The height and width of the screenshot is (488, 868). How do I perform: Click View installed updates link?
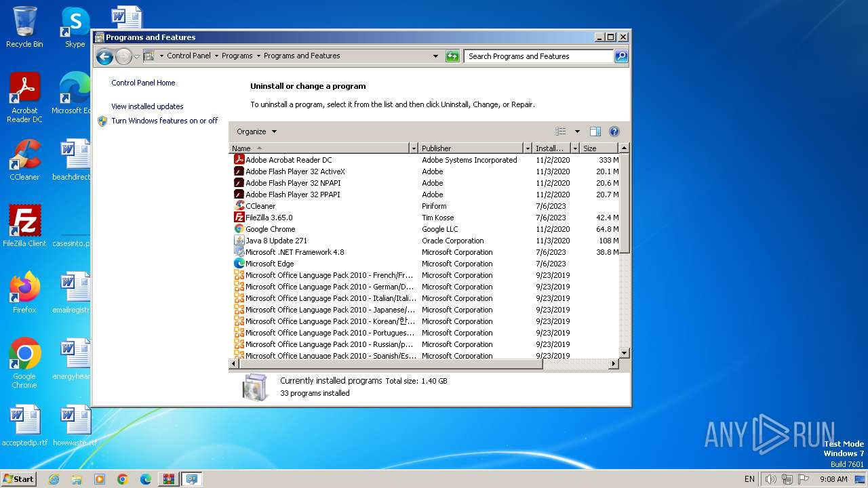147,106
